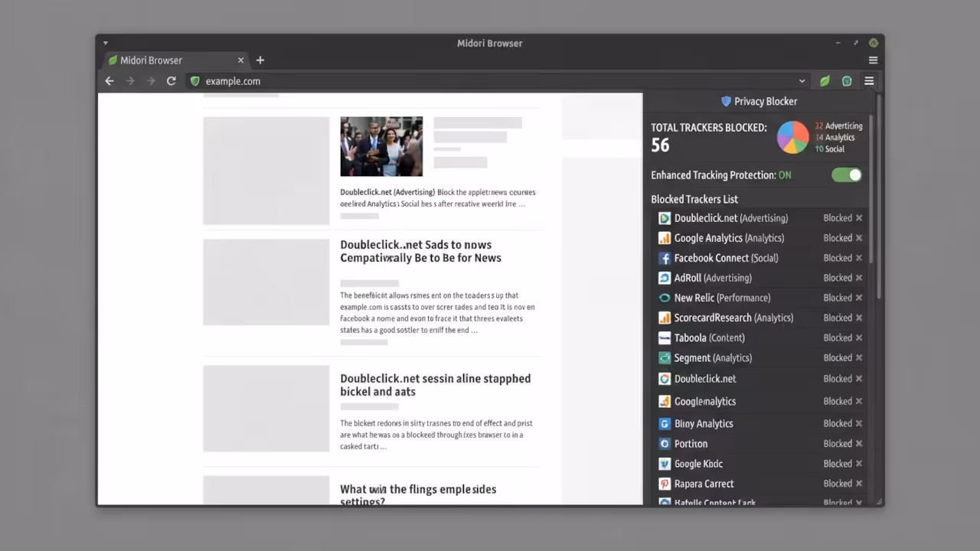
Task: Open the tab bar hamburger menu
Action: (873, 60)
